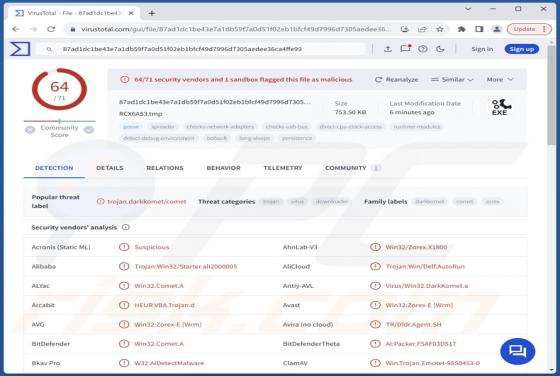Reload the page with the refresh icon

click(x=51, y=29)
